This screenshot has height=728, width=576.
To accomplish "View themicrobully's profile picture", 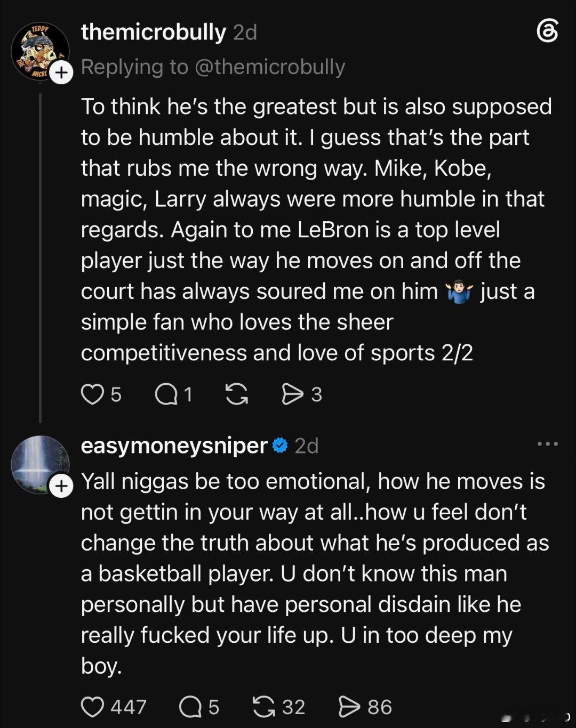I will tap(40, 52).
